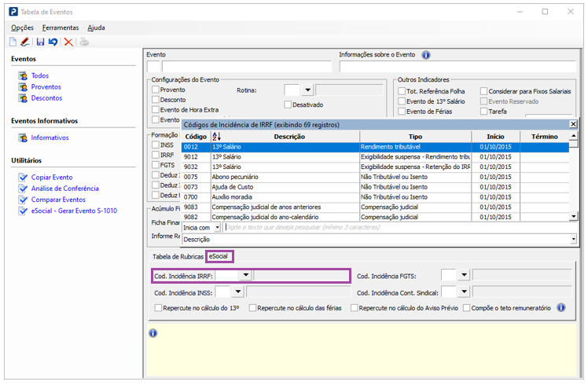Select row 0075 Abono pecuniário
Image resolution: width=588 pixels, height=385 pixels.
pos(375,177)
